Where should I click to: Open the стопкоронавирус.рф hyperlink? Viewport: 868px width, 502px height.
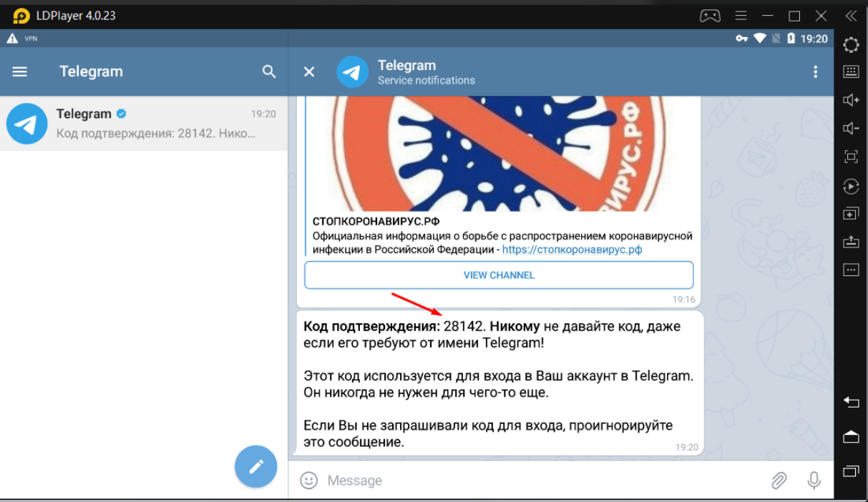click(572, 250)
